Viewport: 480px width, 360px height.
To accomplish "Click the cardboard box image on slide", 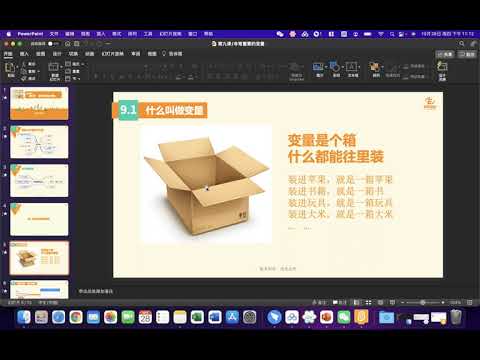I will click(x=207, y=185).
